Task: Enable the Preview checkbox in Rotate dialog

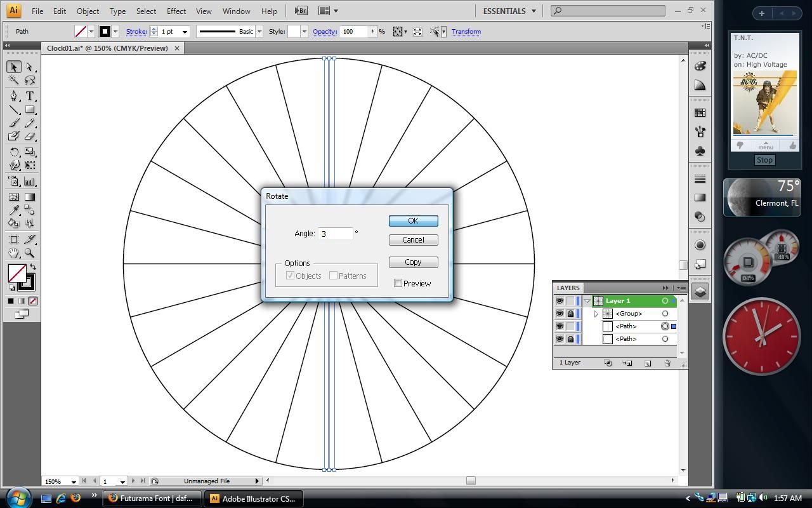Action: point(398,283)
